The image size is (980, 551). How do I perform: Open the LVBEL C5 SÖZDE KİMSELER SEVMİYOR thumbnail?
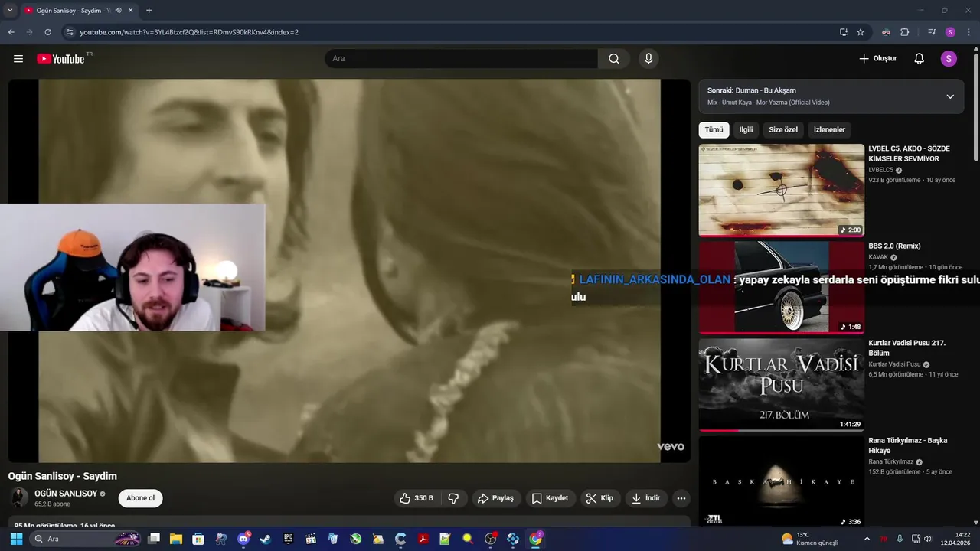coord(781,191)
